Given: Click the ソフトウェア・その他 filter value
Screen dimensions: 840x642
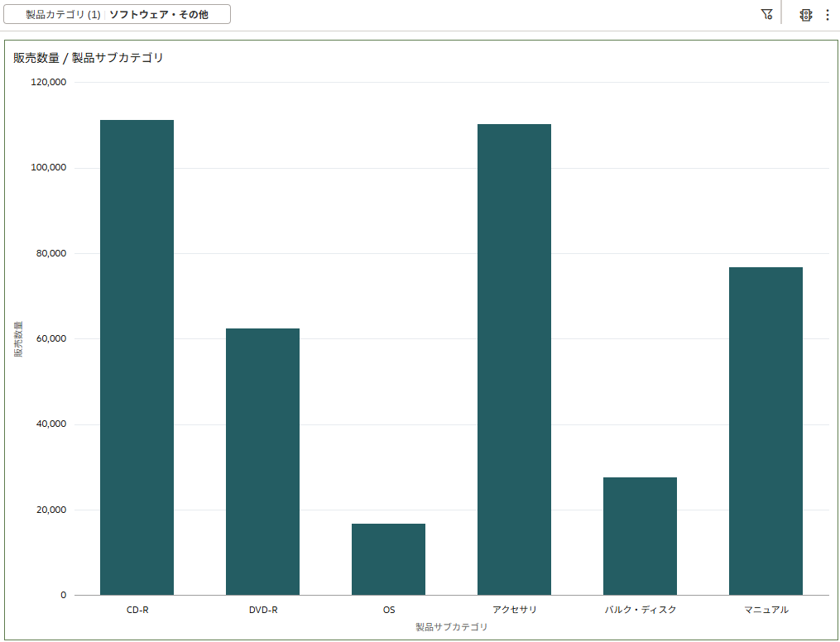Looking at the screenshot, I should click(x=159, y=14).
